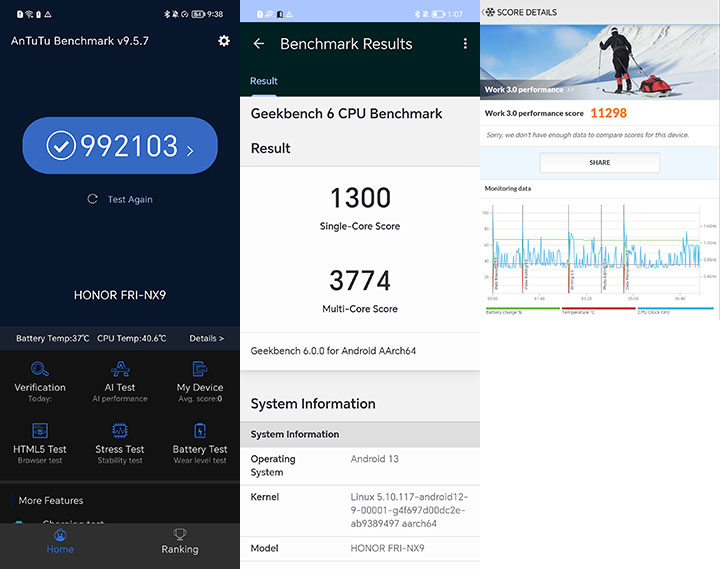Click Test Again to rerun benchmark
Screen dimensions: 720x569
click(x=120, y=199)
